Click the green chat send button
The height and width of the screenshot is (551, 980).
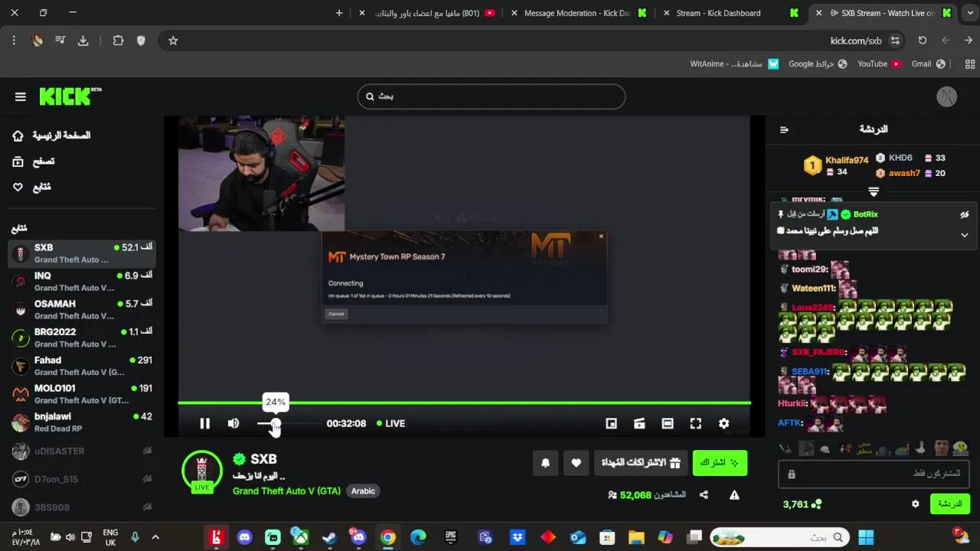point(950,504)
